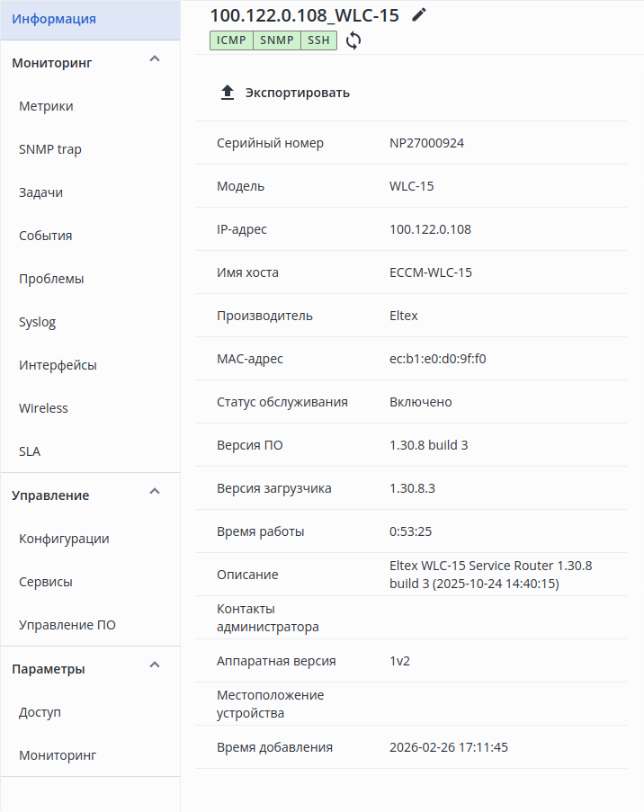Collapse the Параметры section chevron
644x812 pixels.
click(154, 665)
